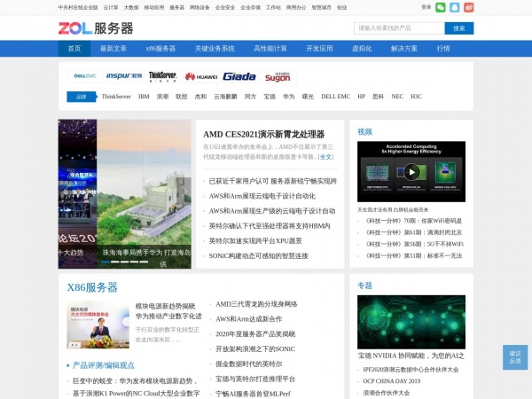Select 云海麒麟 in the brand list
This screenshot has height=399, width=532.
pyautogui.click(x=225, y=97)
